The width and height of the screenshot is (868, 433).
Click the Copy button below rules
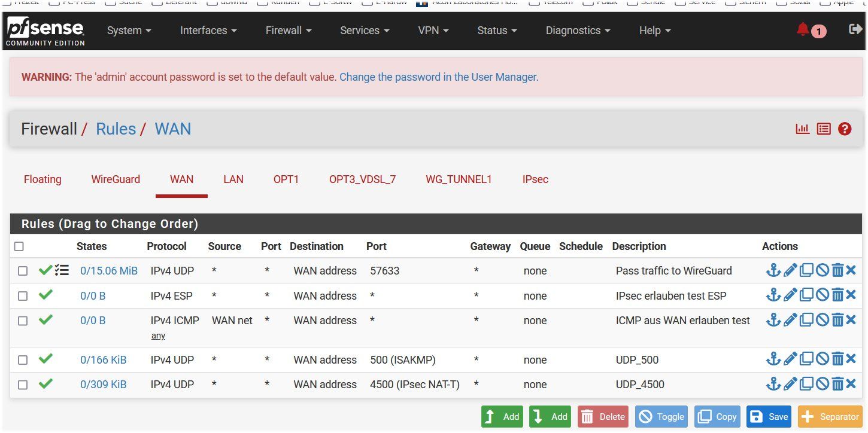718,416
